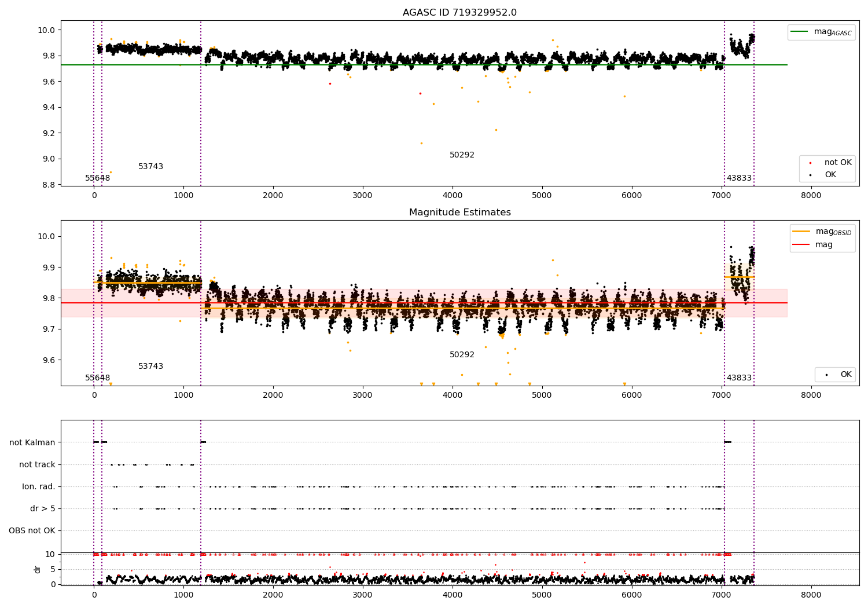The width and height of the screenshot is (868, 608).
Task: Click the 'Magnitude Estimates' subplot title
Action: (459, 213)
